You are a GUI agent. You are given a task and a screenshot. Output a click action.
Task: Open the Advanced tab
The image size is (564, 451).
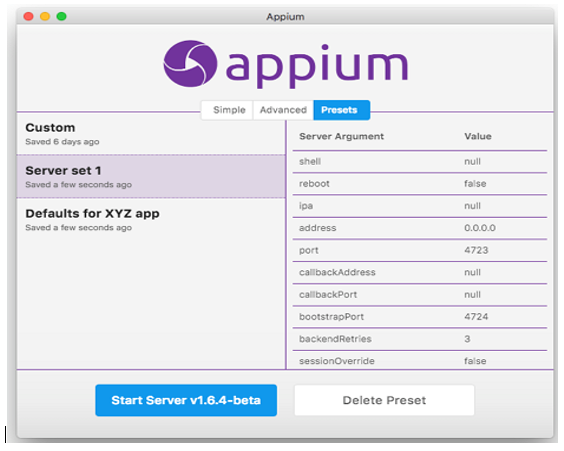283,110
